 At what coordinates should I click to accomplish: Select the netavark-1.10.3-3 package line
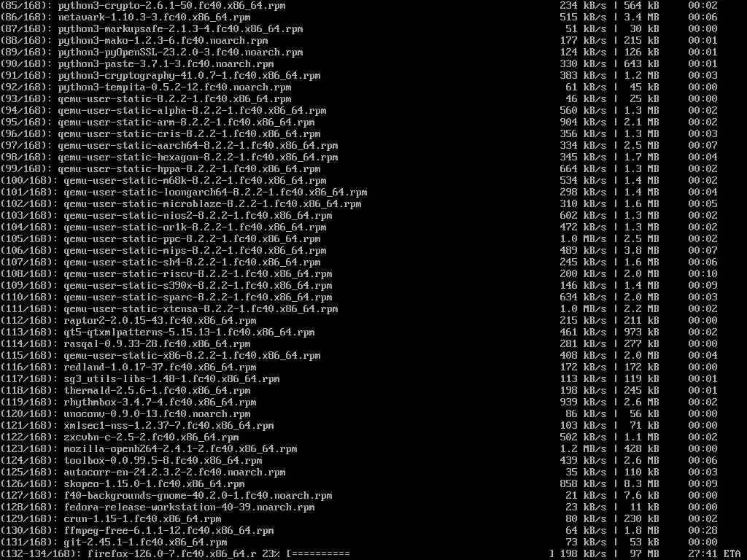359,17
